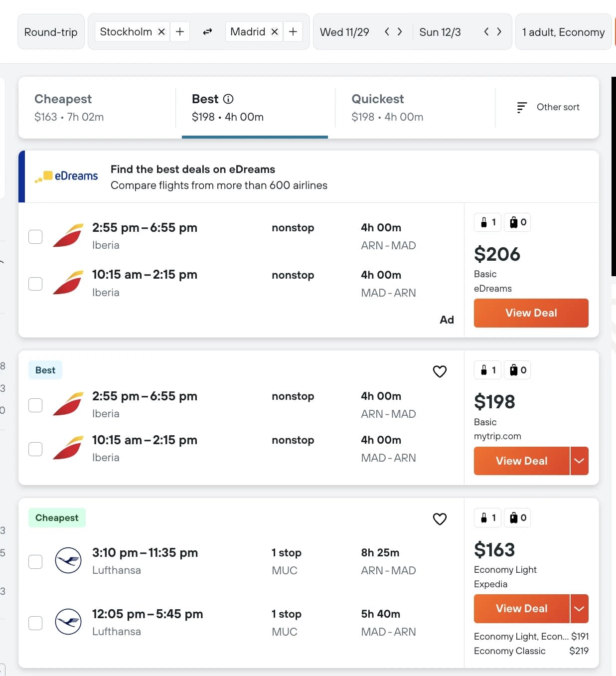Click Lufthansa logo on 3:10 pm flight
Screen dimensions: 616x676
tap(68, 560)
